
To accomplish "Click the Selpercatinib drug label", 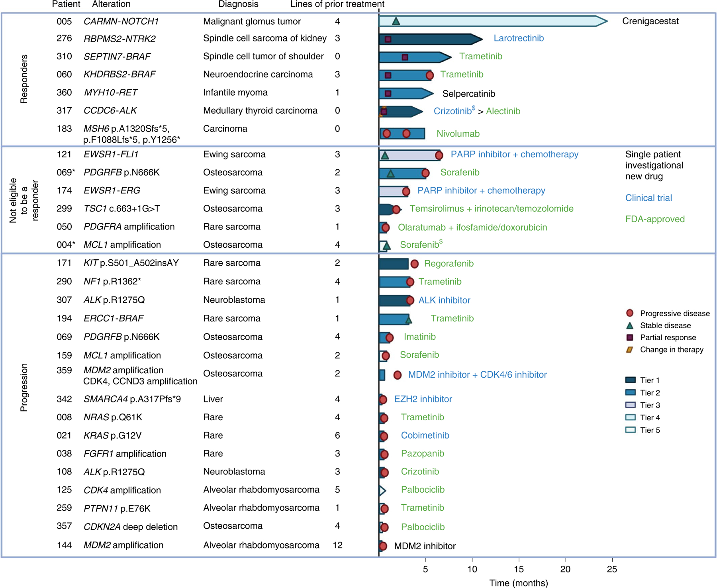I will (x=469, y=94).
